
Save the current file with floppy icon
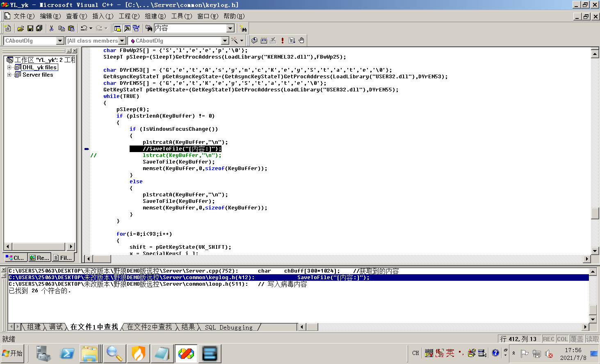point(30,28)
